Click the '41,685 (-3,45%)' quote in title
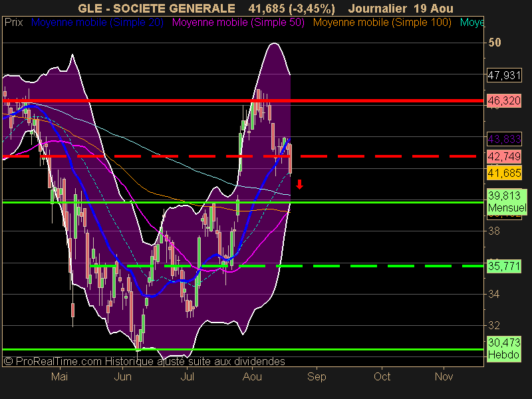This screenshot has height=399, width=532. coord(291,8)
